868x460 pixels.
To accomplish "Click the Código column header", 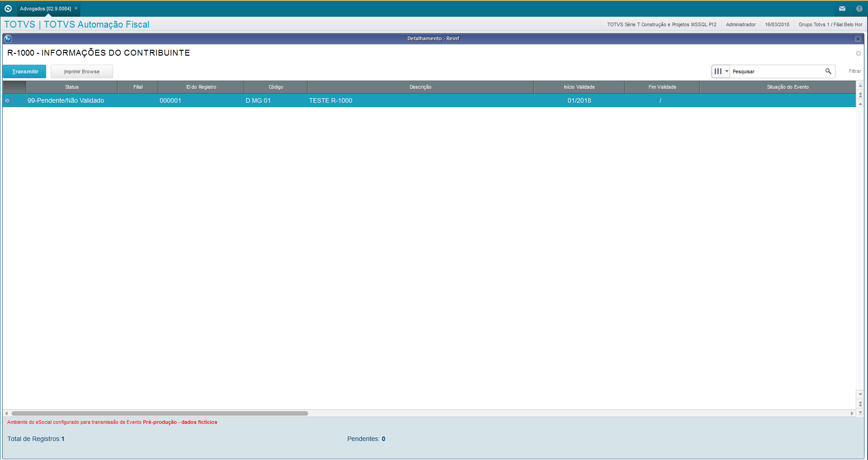I will coord(276,87).
